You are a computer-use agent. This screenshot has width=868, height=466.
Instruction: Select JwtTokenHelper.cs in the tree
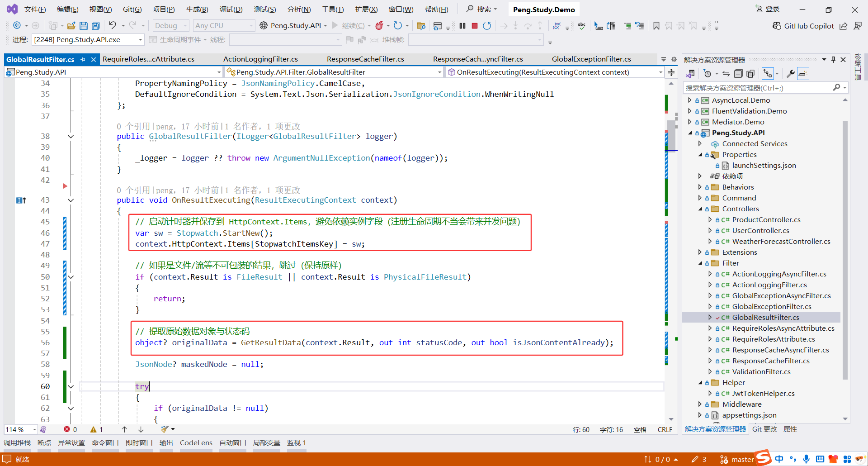763,393
